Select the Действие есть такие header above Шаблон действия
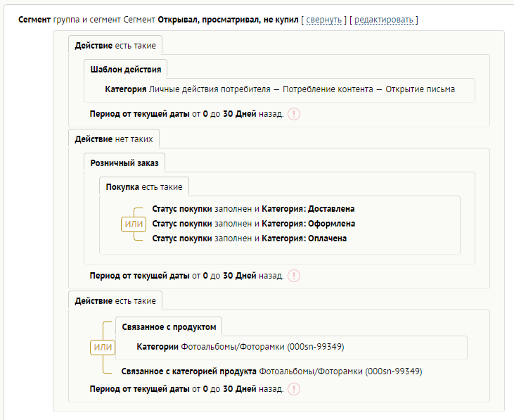The height and width of the screenshot is (420, 514). tap(115, 46)
